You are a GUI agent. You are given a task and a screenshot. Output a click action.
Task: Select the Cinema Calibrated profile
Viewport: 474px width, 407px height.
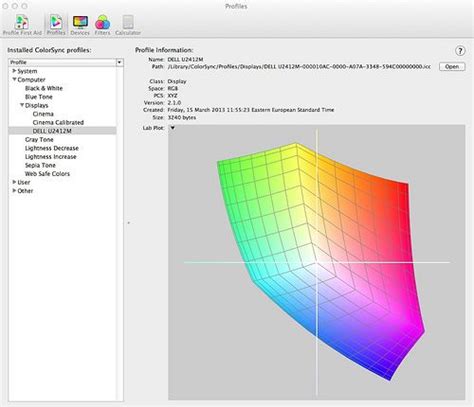(x=58, y=123)
